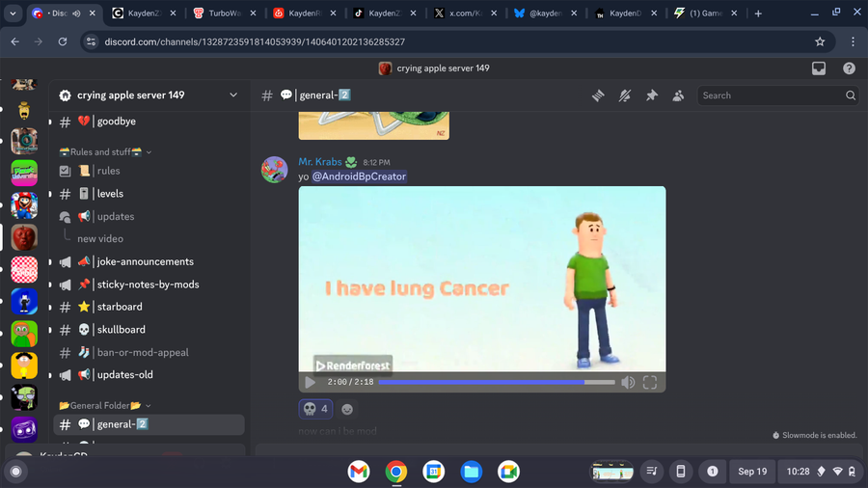Collapse the General Folder category
The width and height of the screenshot is (868, 488).
coord(105,406)
